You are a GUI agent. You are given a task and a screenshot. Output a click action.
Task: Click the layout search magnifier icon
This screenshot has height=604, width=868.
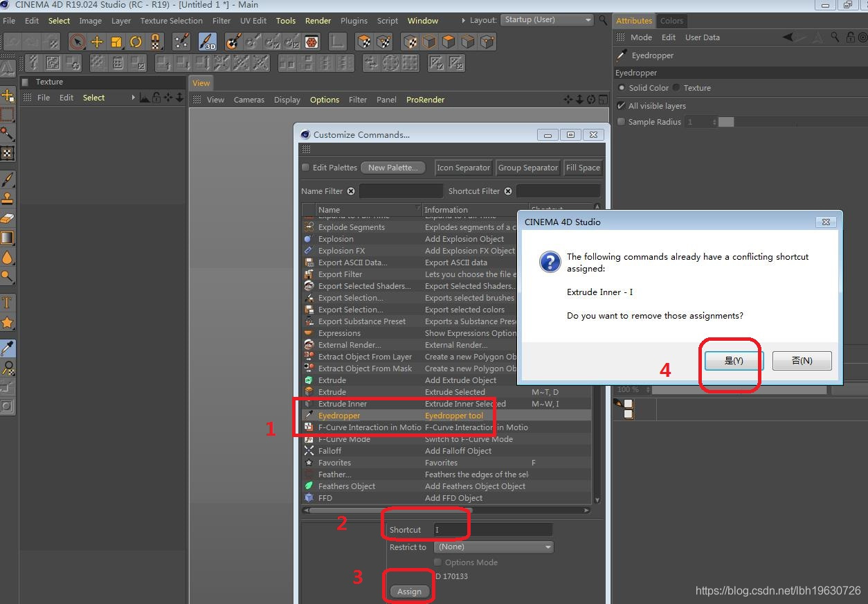click(604, 20)
